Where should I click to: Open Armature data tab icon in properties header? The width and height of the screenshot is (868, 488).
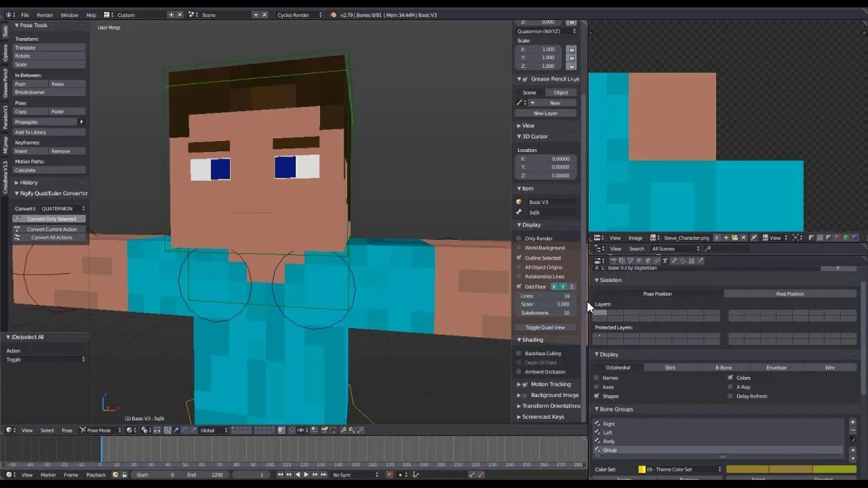click(x=665, y=261)
